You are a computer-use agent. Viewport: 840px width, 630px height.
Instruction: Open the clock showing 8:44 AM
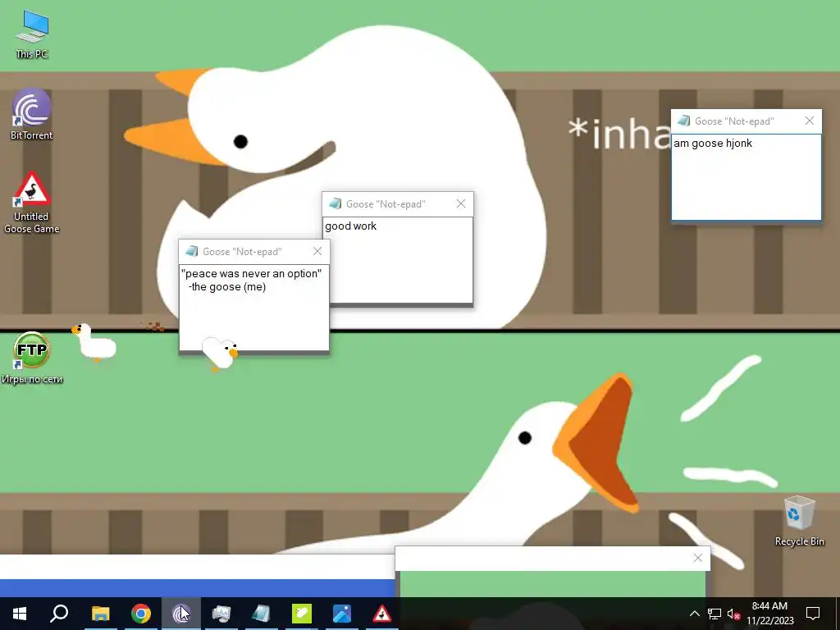coord(769,614)
